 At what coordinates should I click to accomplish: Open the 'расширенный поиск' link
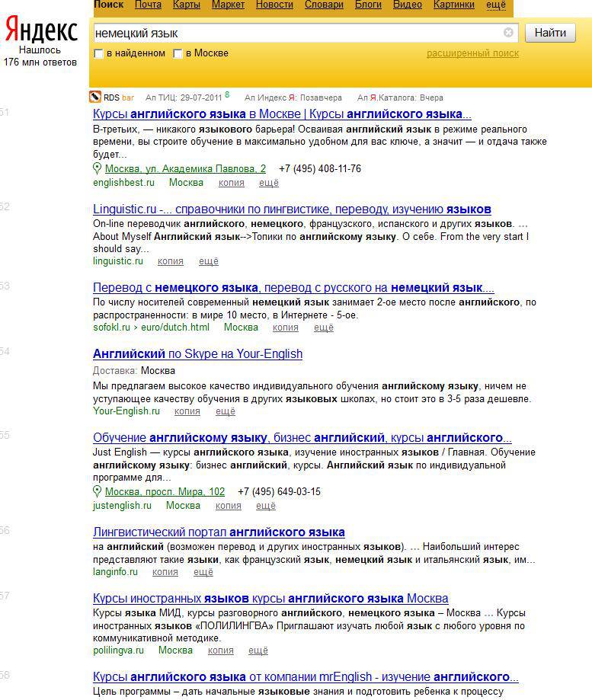[473, 53]
